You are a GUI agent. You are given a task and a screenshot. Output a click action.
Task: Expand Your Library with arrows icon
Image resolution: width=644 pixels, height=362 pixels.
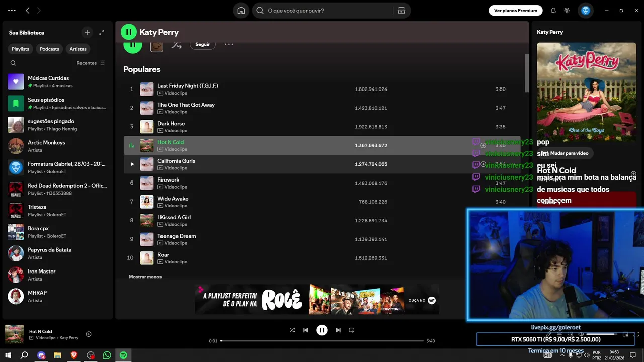[x=102, y=33]
